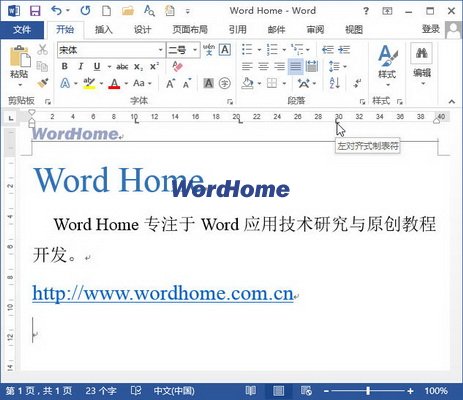Switch to the Review (审阅) tab
463x400 pixels.
(x=315, y=30)
